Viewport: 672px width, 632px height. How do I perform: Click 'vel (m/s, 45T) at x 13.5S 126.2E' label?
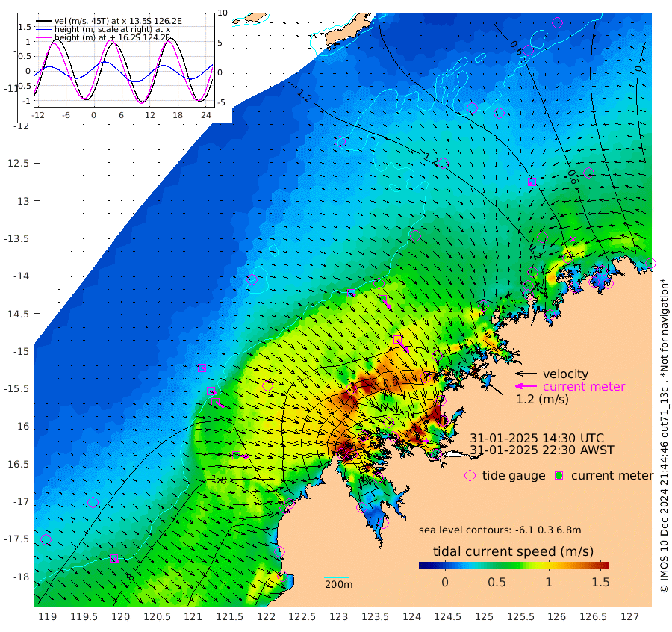(x=118, y=21)
